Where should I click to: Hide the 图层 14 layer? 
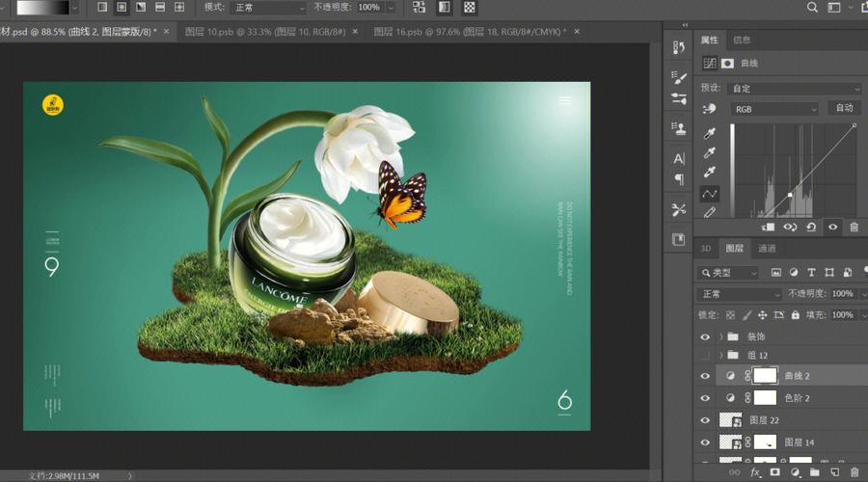[705, 442]
